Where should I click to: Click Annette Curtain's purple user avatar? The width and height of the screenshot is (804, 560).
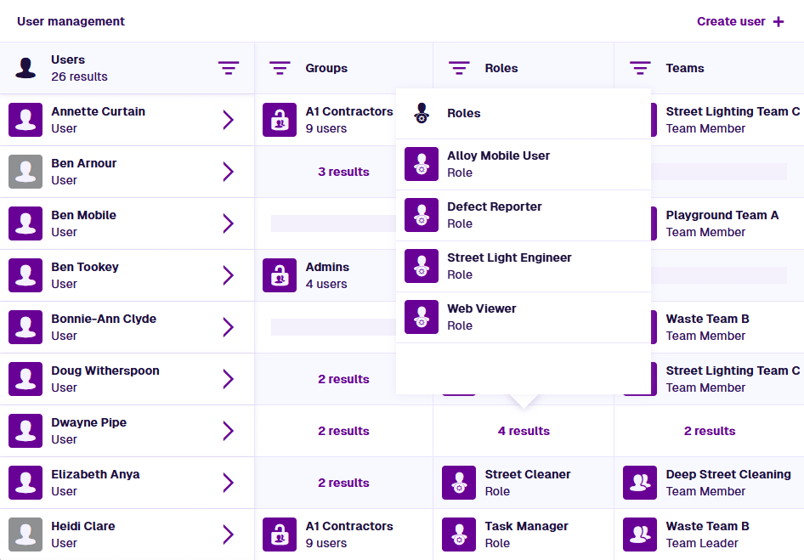tap(25, 120)
